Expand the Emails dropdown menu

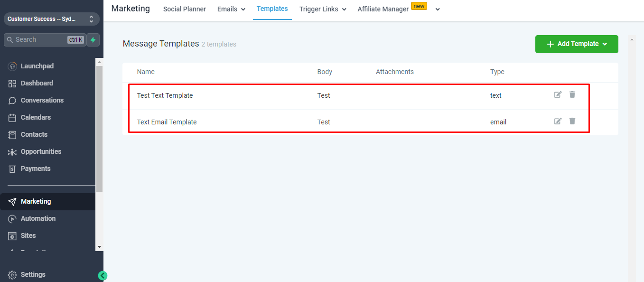click(x=232, y=9)
